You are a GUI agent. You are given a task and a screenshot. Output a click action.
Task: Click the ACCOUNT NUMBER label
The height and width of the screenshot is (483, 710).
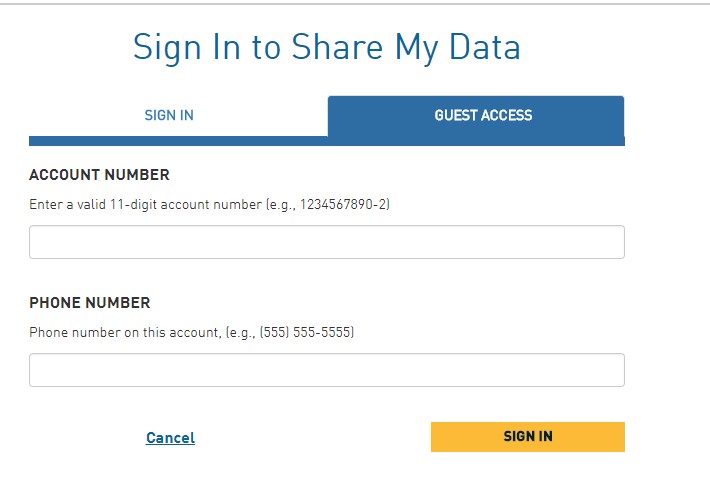pyautogui.click(x=99, y=175)
